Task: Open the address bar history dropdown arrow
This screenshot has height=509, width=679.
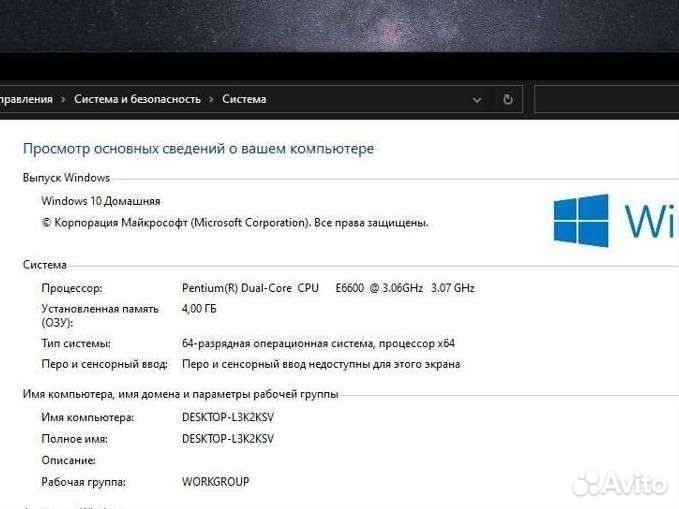Action: pyautogui.click(x=477, y=100)
